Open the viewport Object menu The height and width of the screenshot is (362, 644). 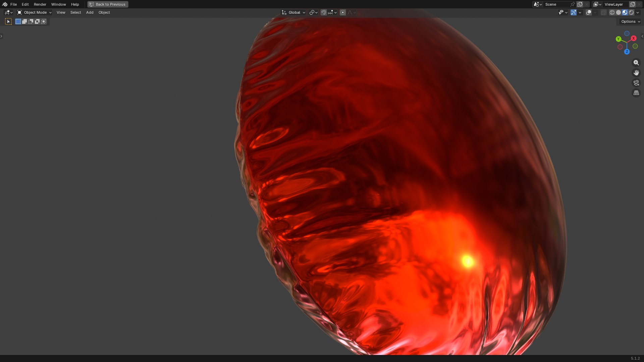tap(104, 12)
